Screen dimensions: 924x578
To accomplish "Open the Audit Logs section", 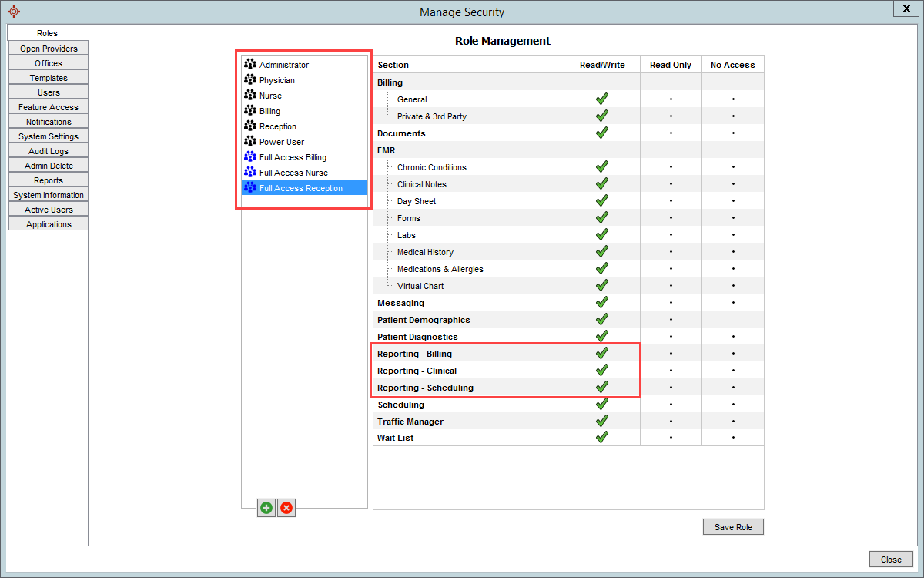I will (48, 150).
